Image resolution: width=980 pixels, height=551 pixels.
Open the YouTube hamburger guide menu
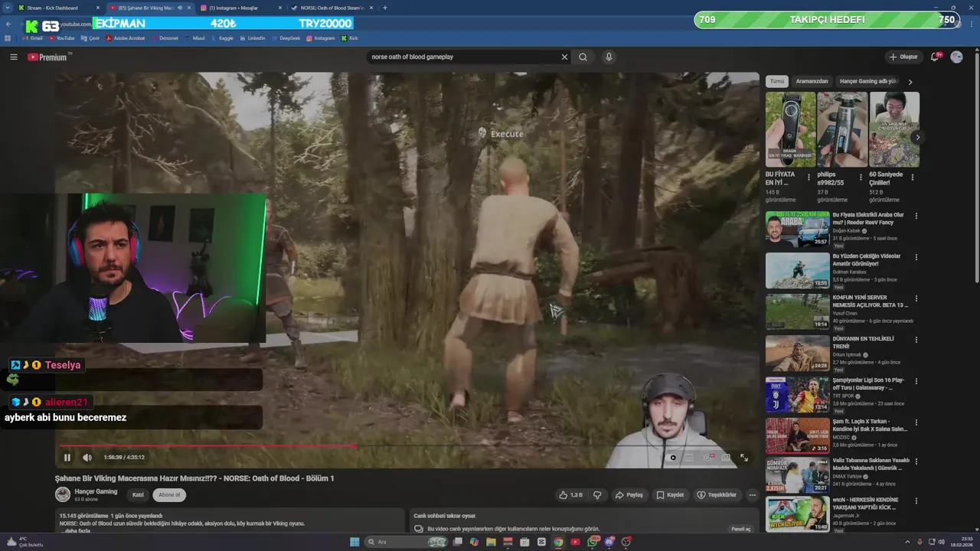coord(13,57)
